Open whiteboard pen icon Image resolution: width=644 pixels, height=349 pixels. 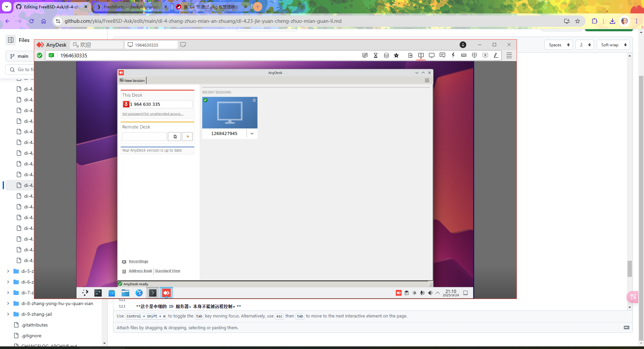(x=496, y=55)
